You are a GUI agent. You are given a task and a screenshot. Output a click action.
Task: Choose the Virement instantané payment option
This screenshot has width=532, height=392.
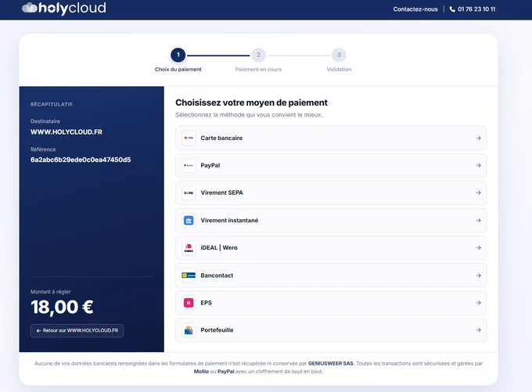point(331,221)
